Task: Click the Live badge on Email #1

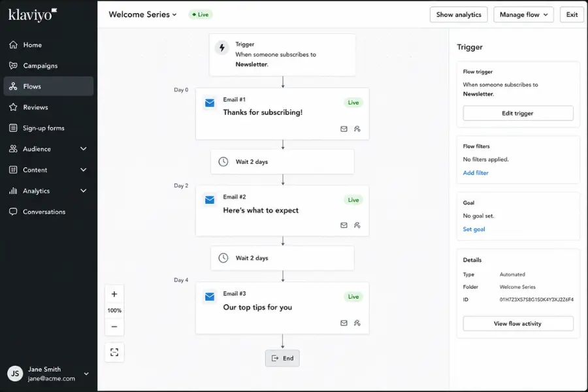Action: click(x=353, y=103)
